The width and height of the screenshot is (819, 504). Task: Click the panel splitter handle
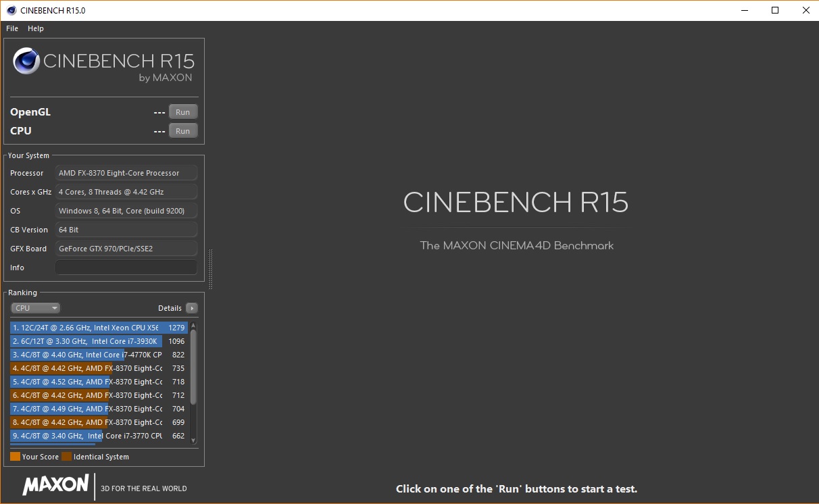[x=210, y=269]
